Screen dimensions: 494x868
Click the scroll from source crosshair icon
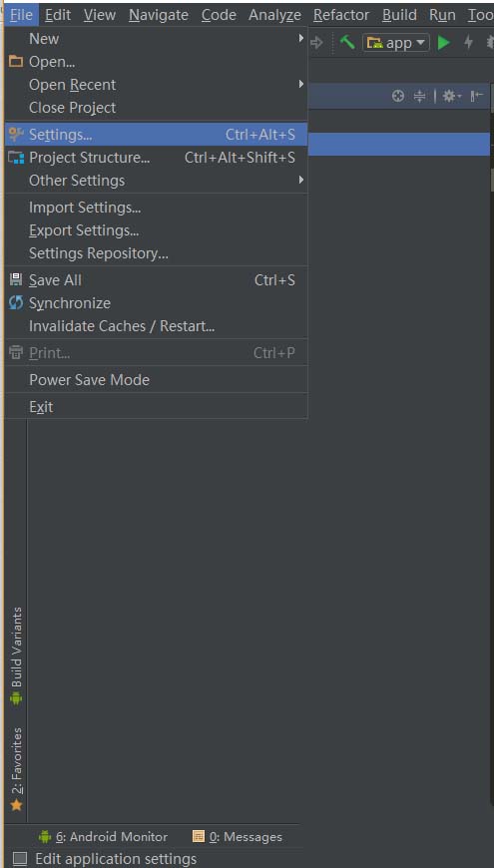click(397, 97)
